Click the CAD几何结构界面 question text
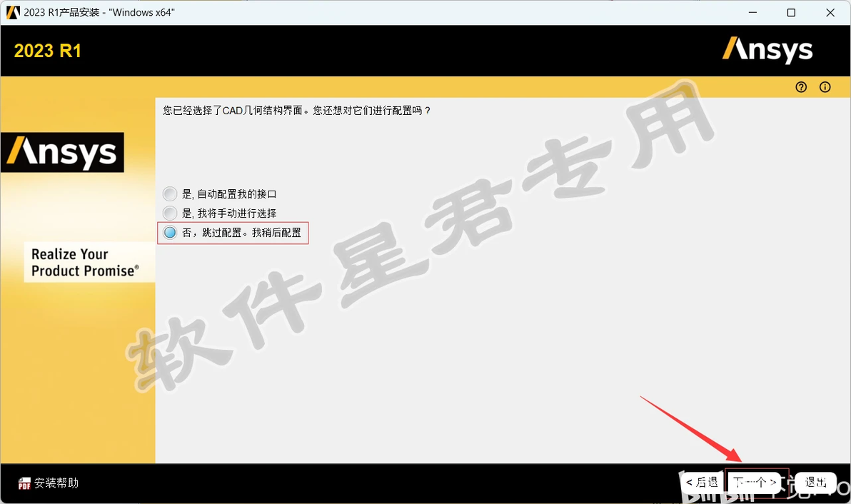This screenshot has width=851, height=504. tap(296, 111)
